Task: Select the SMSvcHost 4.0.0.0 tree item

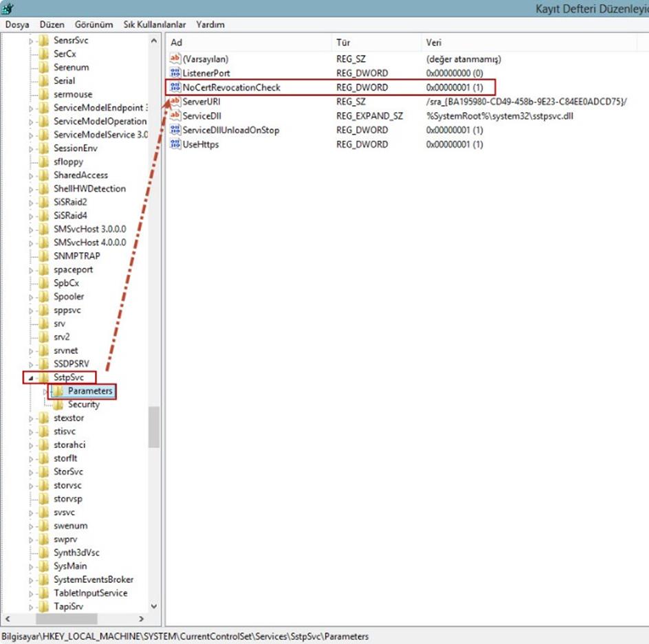Action: (x=90, y=242)
